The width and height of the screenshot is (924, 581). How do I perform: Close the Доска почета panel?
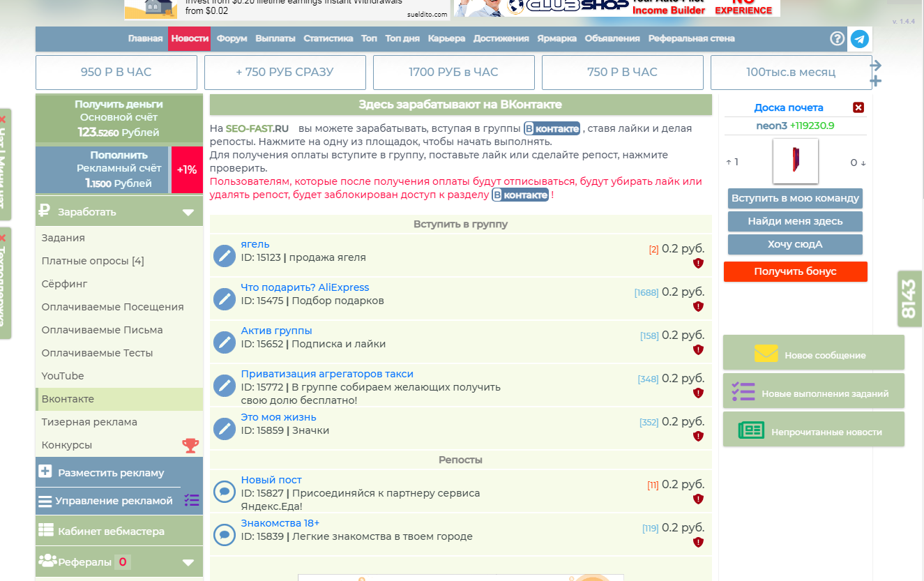(858, 107)
